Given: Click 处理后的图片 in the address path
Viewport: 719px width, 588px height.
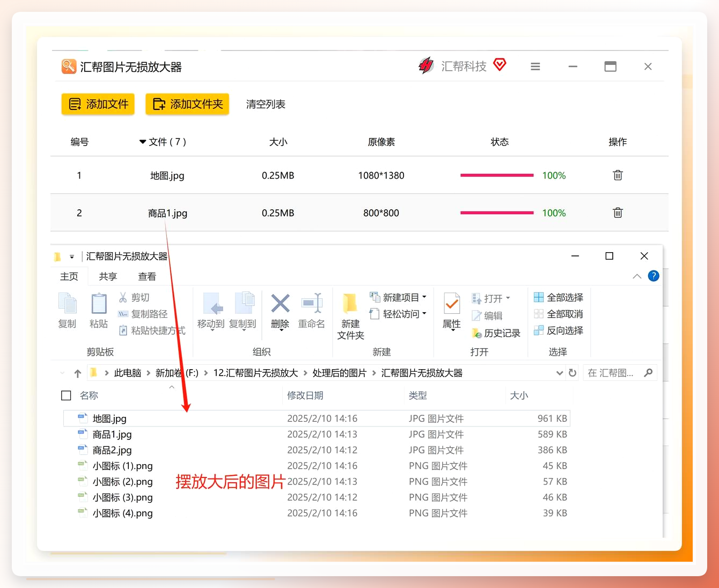Looking at the screenshot, I should point(340,373).
